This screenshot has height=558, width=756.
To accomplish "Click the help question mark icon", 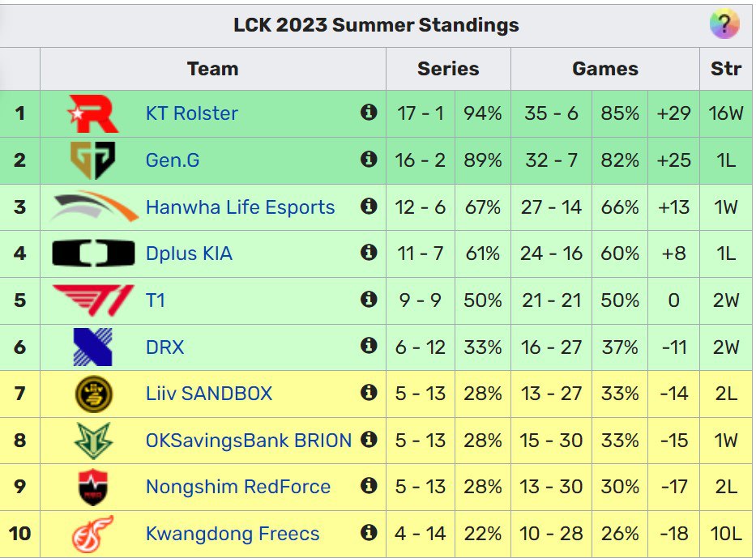I will tap(725, 25).
